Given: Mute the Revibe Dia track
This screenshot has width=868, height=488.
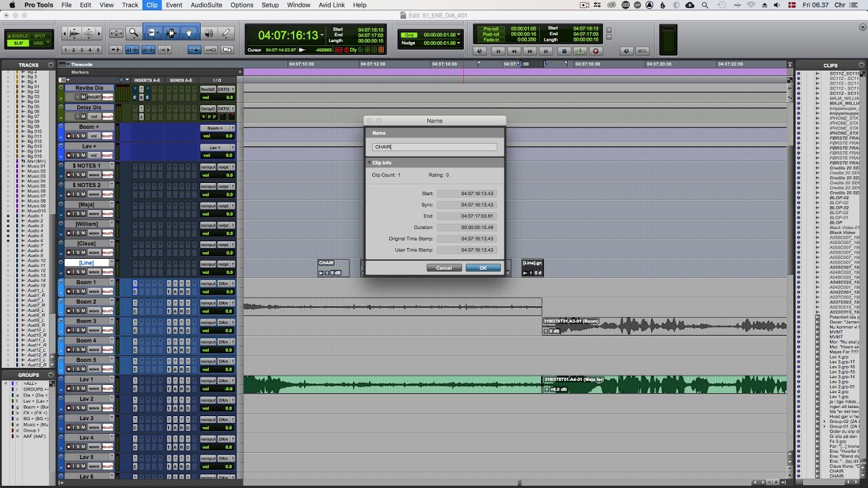Looking at the screenshot, I should [83, 97].
